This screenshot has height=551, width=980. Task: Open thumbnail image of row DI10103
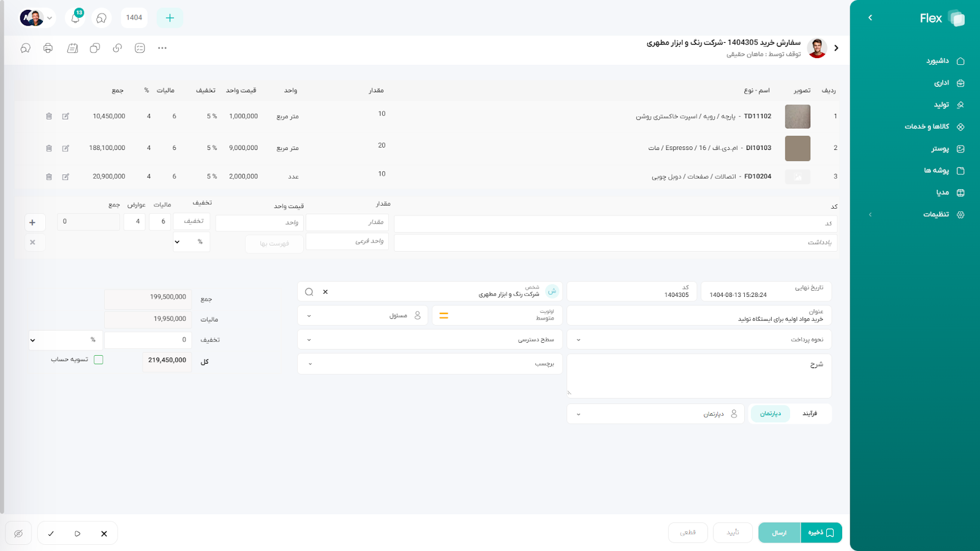point(797,148)
